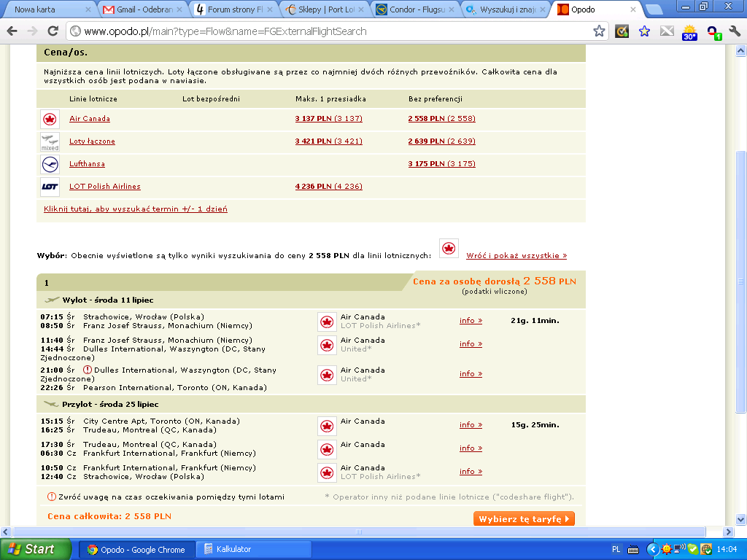747x560 pixels.
Task: Select Lufthansa price 3 175 PLN
Action: 441,164
